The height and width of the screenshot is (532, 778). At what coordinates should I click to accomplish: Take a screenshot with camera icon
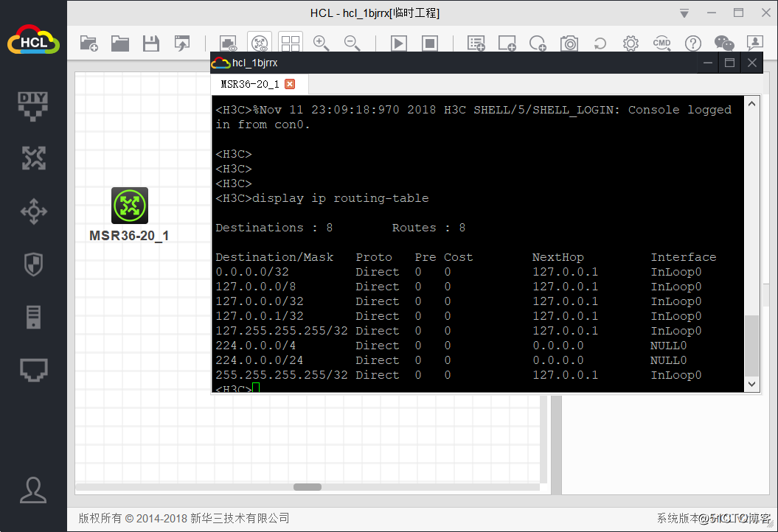(569, 43)
